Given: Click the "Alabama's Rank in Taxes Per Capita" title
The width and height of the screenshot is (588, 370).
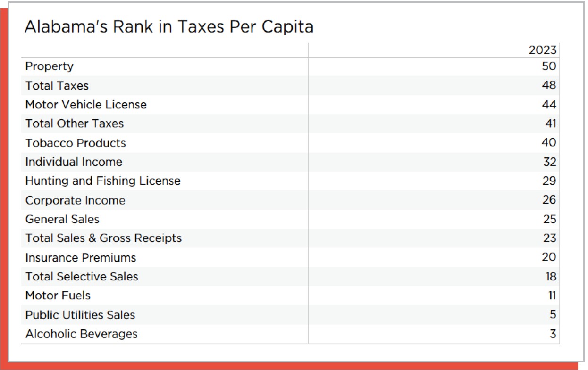Looking at the screenshot, I should (168, 27).
